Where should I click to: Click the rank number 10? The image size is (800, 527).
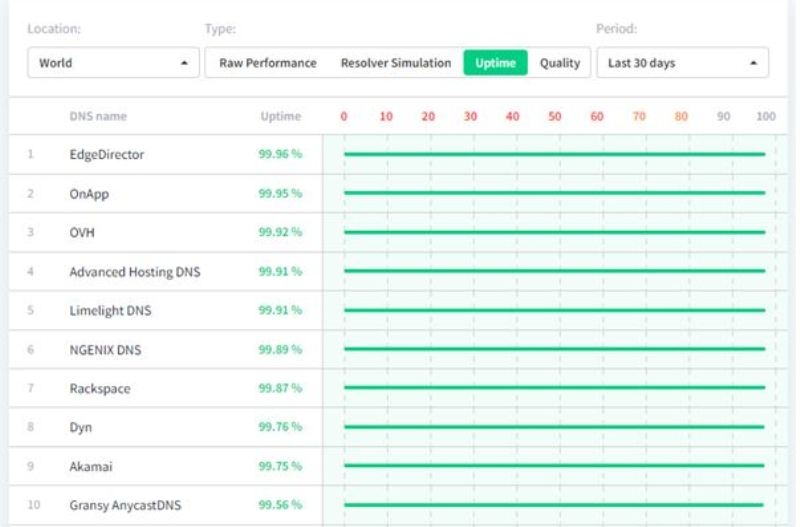[x=34, y=505]
